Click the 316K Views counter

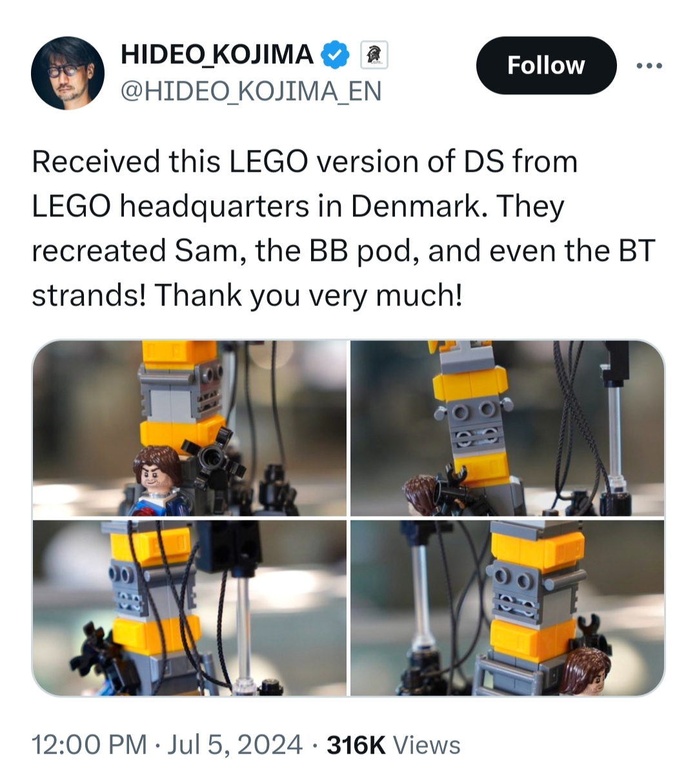tap(394, 745)
